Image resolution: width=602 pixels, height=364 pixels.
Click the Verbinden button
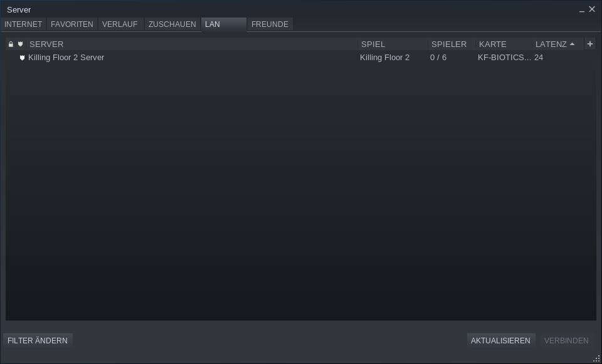tap(566, 341)
